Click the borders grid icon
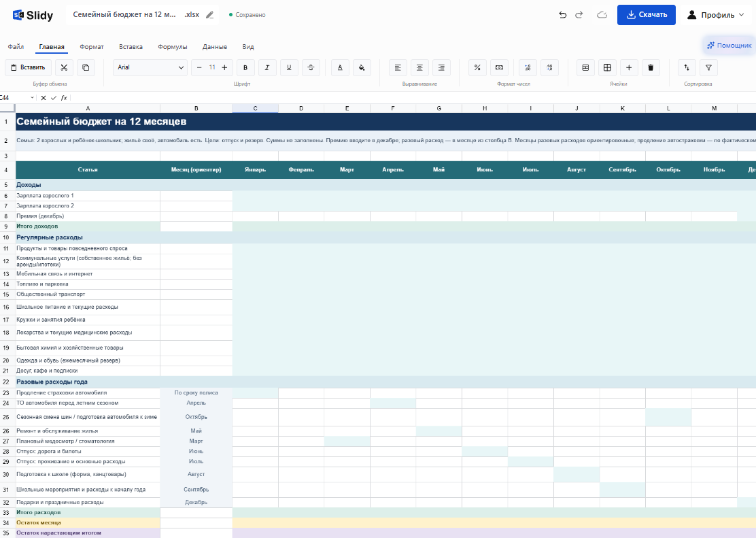This screenshot has height=538, width=756. tap(607, 67)
